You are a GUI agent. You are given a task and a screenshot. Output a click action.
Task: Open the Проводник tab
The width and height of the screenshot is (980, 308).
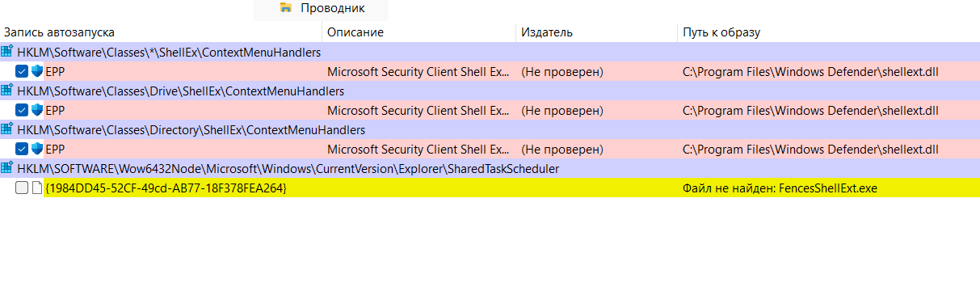click(321, 9)
